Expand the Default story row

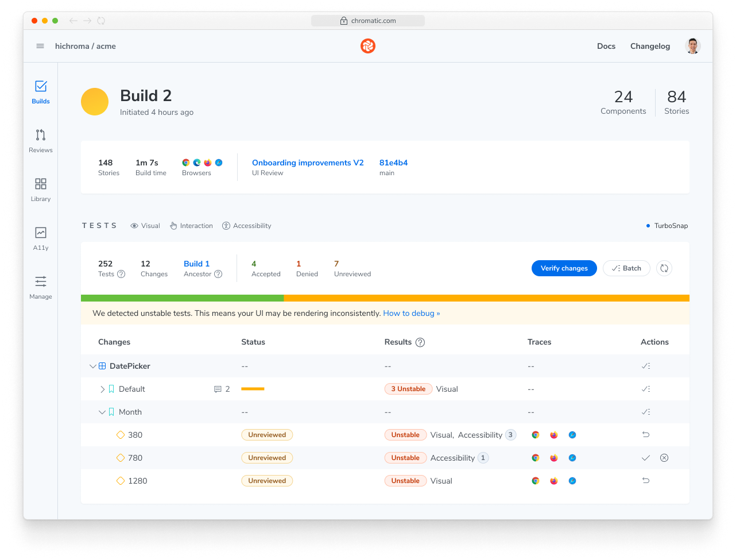point(102,389)
